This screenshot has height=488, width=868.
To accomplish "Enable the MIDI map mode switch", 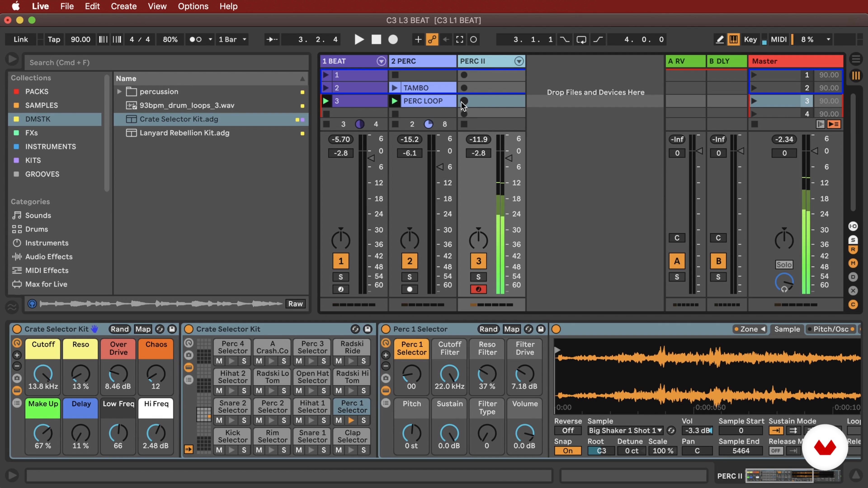I will click(x=779, y=39).
